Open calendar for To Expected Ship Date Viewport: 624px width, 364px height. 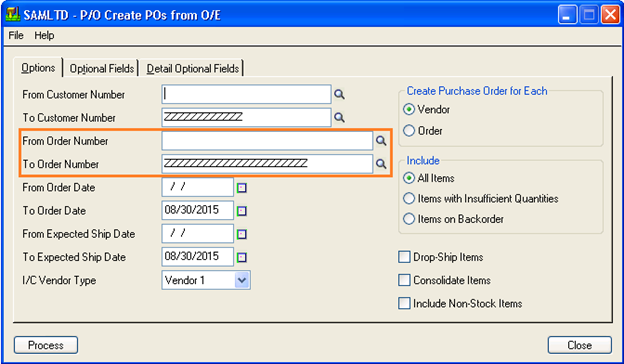click(x=242, y=257)
